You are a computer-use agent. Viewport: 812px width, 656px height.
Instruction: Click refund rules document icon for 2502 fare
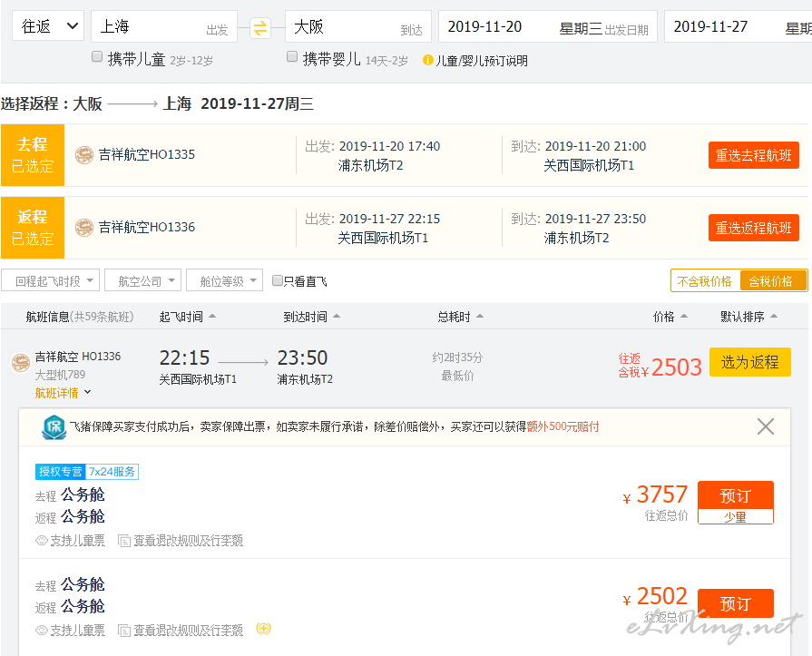coord(123,631)
